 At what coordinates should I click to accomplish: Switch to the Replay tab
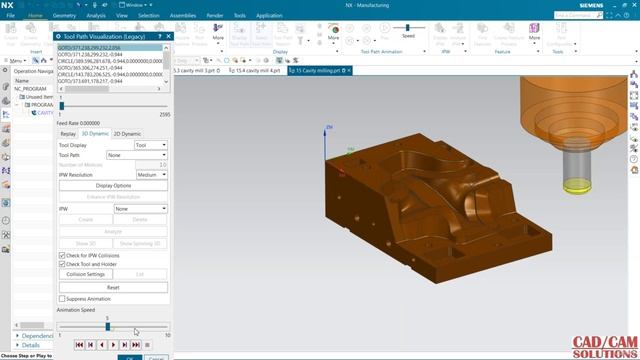pos(68,134)
